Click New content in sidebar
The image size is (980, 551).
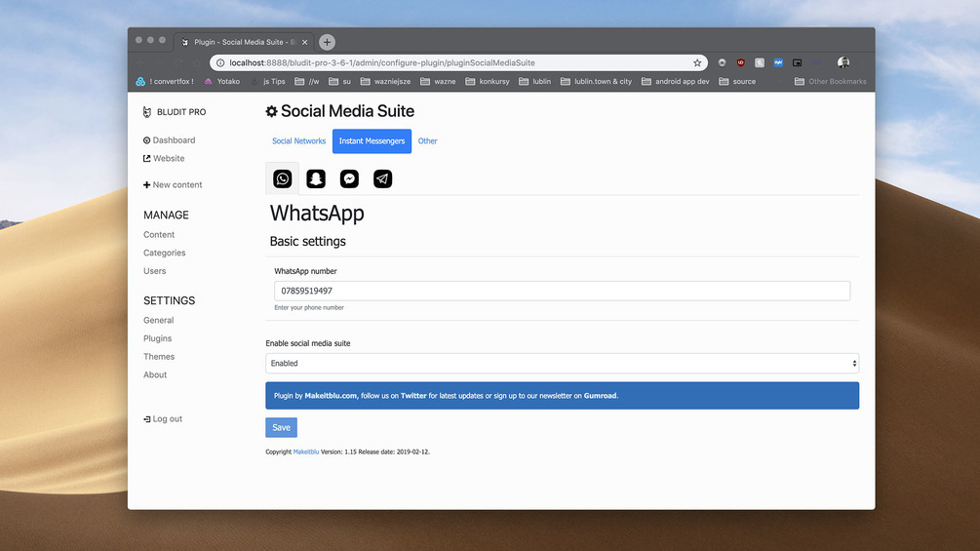(x=173, y=184)
